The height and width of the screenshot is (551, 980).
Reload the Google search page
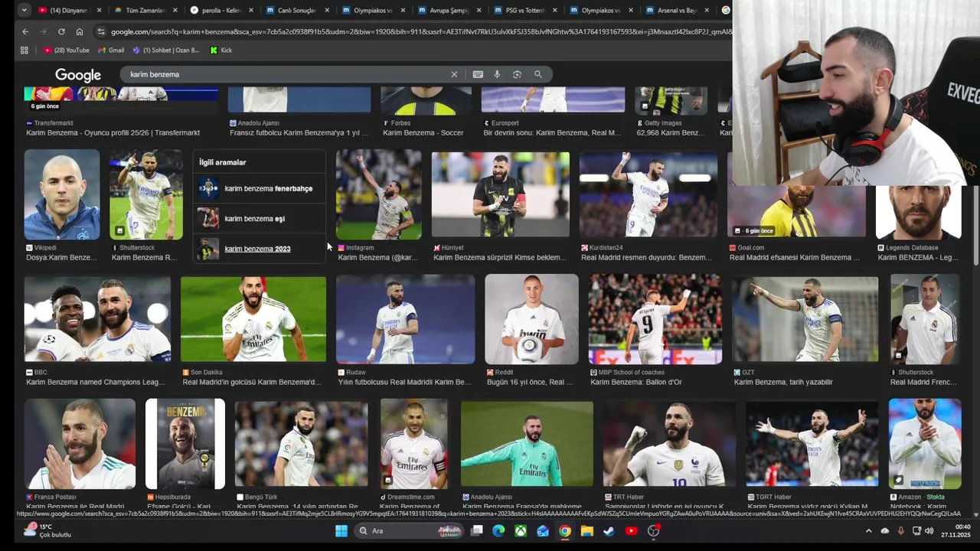pos(61,31)
